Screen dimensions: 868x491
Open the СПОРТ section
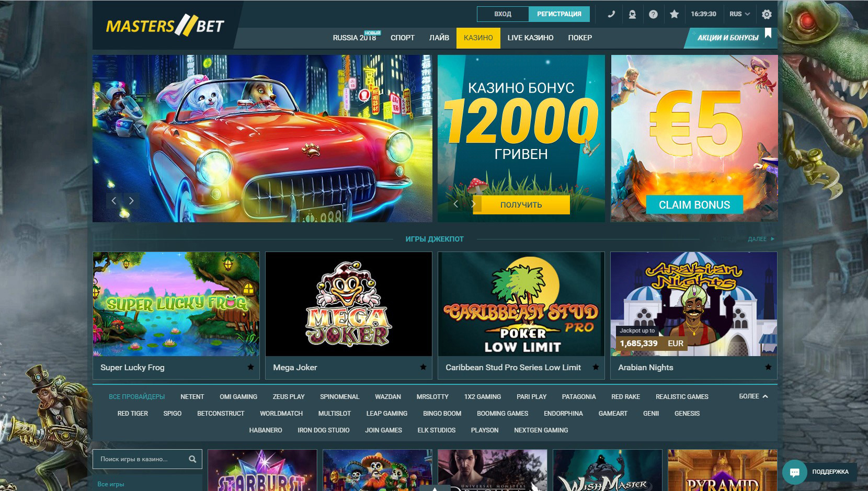pyautogui.click(x=403, y=38)
